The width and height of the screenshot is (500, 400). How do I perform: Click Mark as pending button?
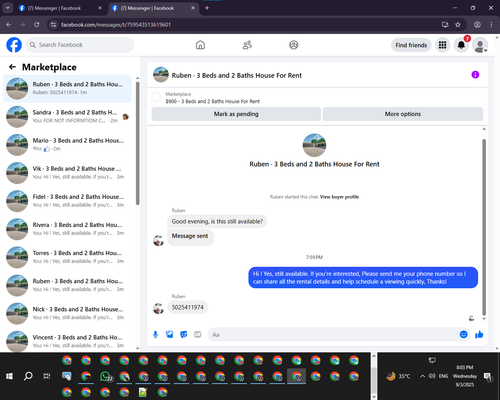[x=236, y=114]
